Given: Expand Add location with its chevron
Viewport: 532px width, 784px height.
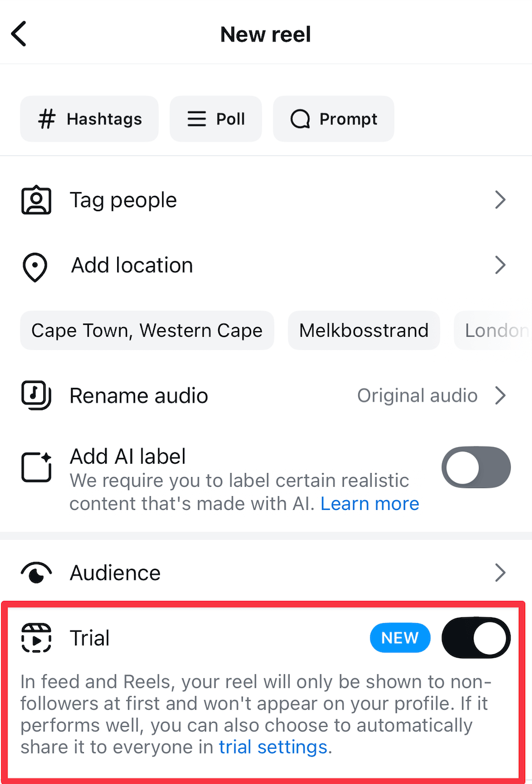Looking at the screenshot, I should coord(500,265).
